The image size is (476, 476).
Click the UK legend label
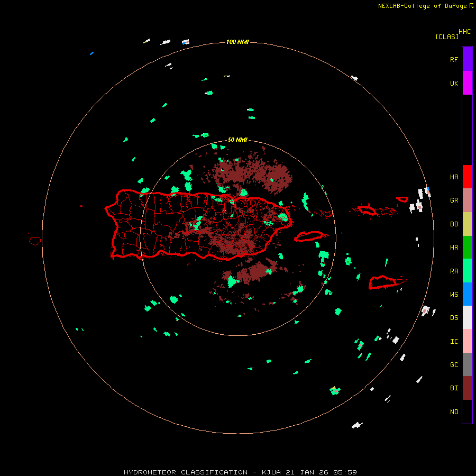coord(454,83)
